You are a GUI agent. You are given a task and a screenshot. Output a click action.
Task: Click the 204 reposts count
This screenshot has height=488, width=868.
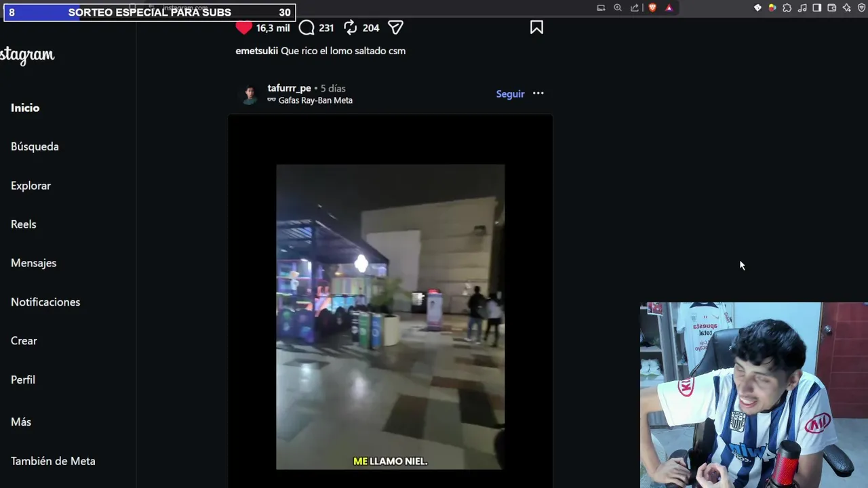pos(371,28)
